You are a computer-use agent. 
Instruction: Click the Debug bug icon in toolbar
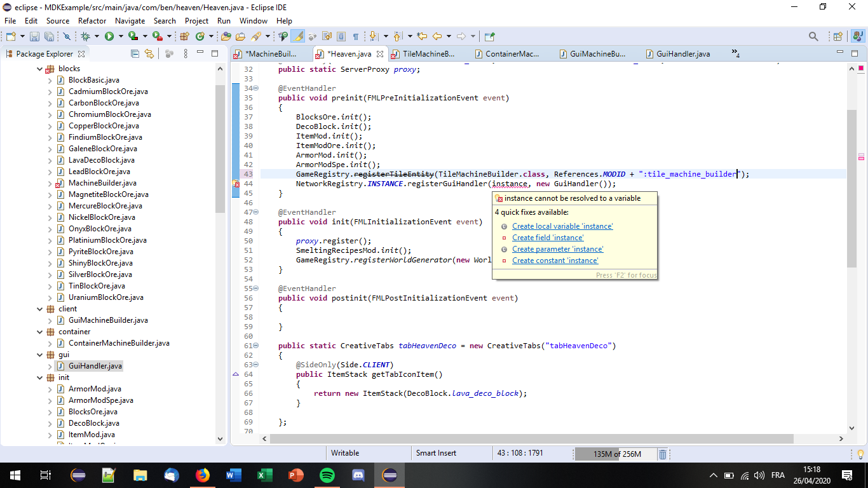85,37
